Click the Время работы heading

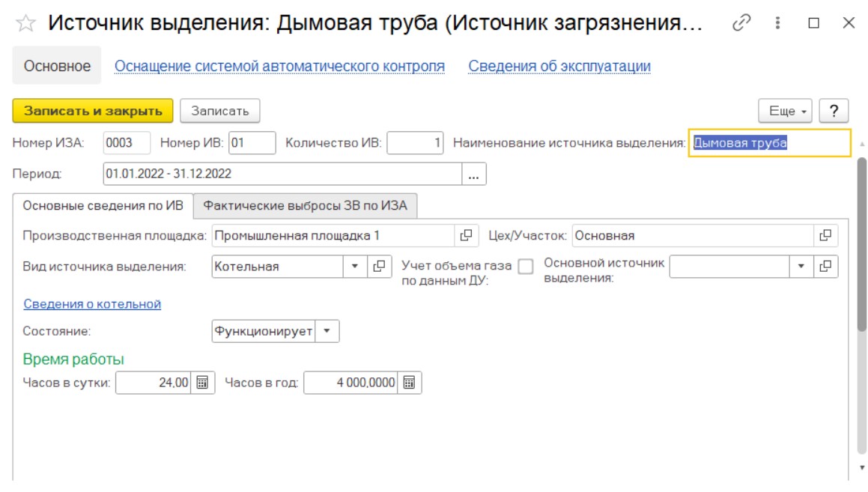click(x=73, y=359)
